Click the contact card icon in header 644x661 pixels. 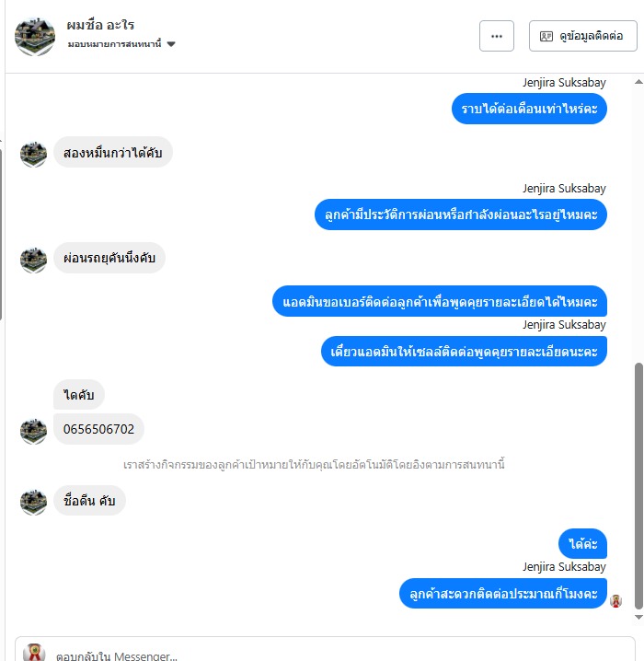(x=546, y=36)
